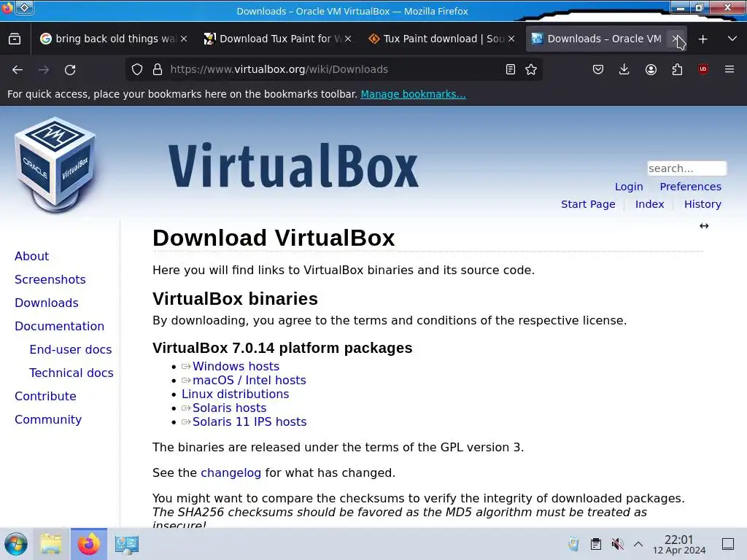Open the Firefox downloads panel
The image size is (747, 560).
pyautogui.click(x=624, y=69)
